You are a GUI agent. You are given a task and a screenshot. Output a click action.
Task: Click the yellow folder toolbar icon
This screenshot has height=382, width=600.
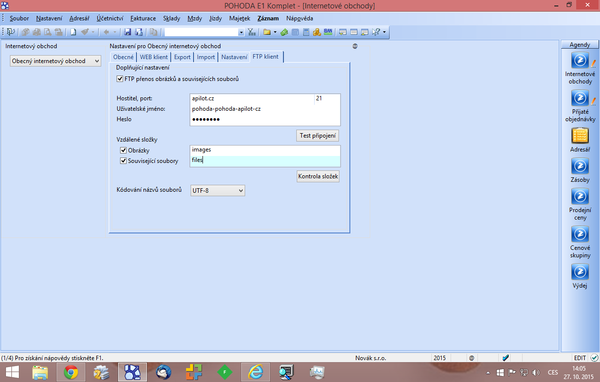click(267, 32)
